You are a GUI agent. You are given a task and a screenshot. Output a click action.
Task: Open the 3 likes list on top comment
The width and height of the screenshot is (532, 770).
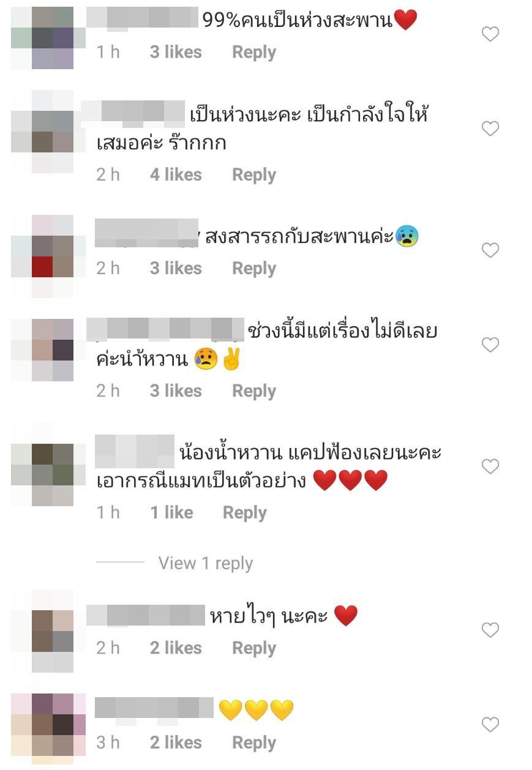[x=176, y=53]
